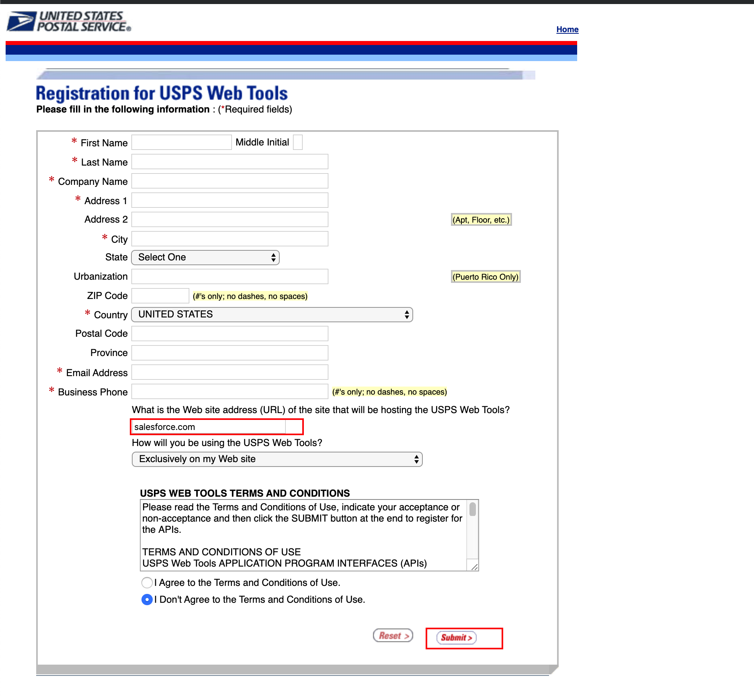This screenshot has width=754, height=700.
Task: Select 'I Don't Agree' radio button
Action: [x=147, y=600]
